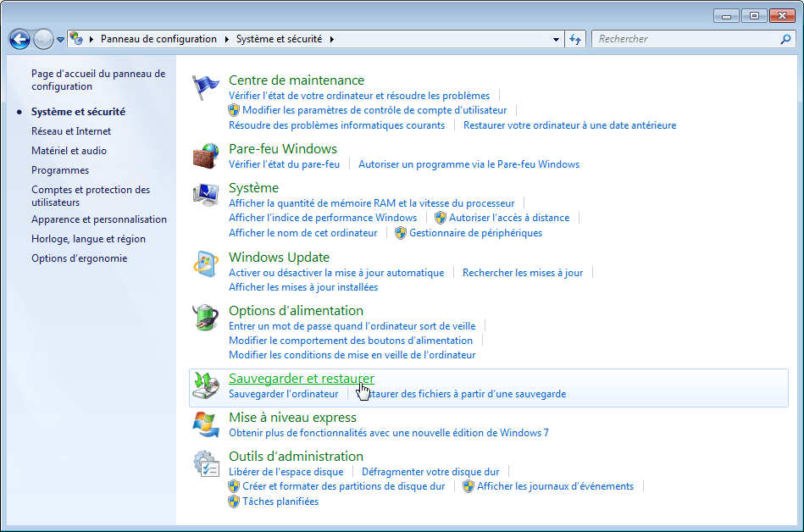804x532 pixels.
Task: Click the Outils d'administration gear icon
Action: coord(206,463)
